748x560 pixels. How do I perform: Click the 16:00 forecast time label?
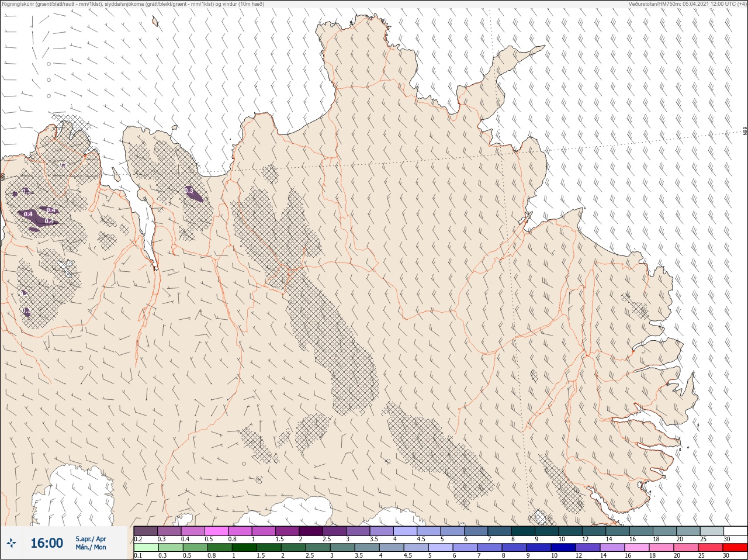pyautogui.click(x=47, y=543)
